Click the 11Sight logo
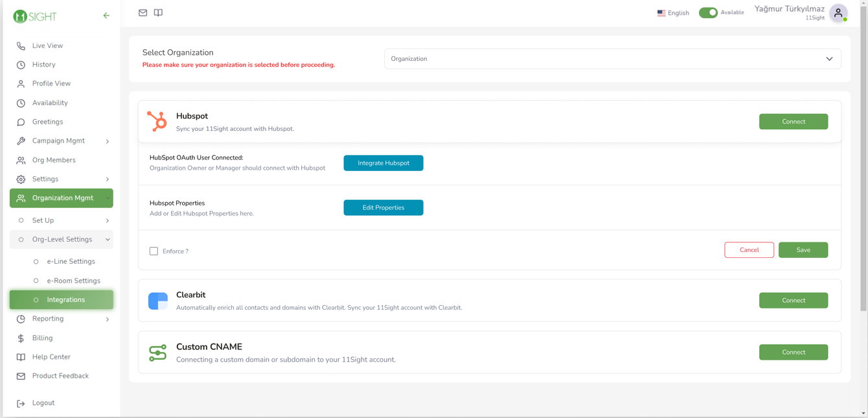The width and height of the screenshot is (868, 418). pos(35,16)
